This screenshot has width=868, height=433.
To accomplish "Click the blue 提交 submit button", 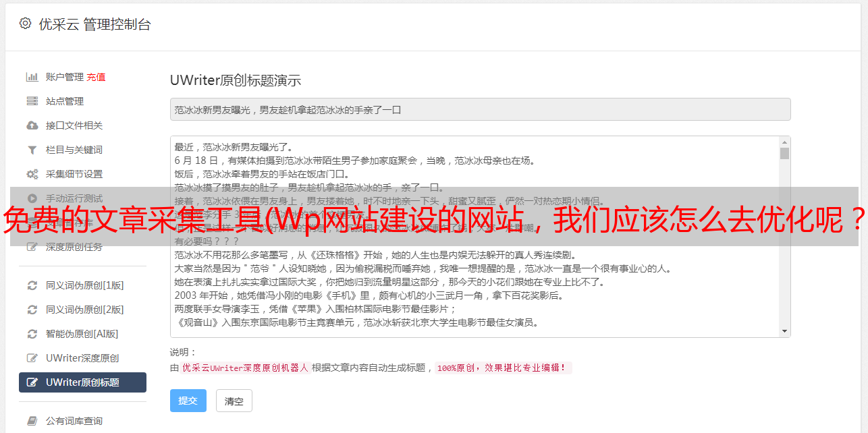I will coord(188,401).
